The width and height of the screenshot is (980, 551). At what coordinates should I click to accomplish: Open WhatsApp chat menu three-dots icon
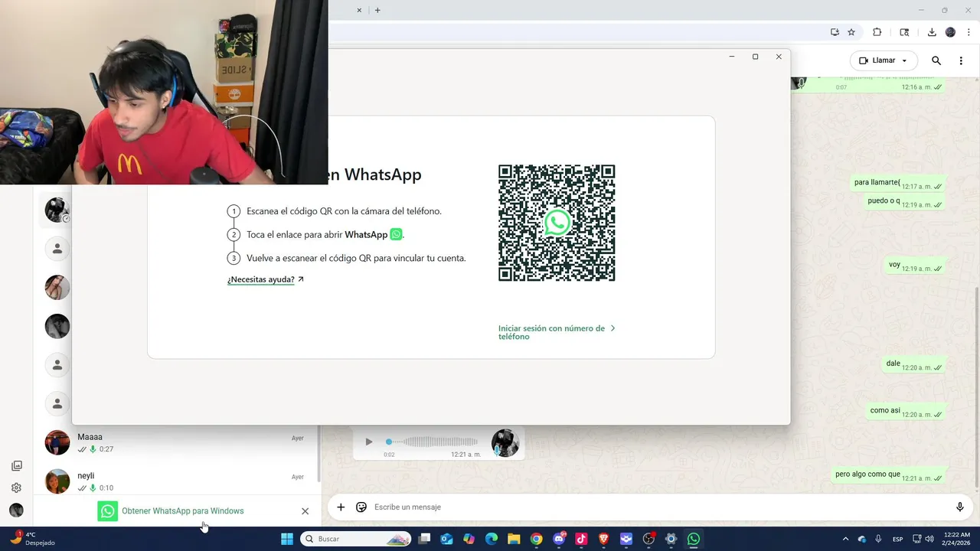pyautogui.click(x=961, y=60)
